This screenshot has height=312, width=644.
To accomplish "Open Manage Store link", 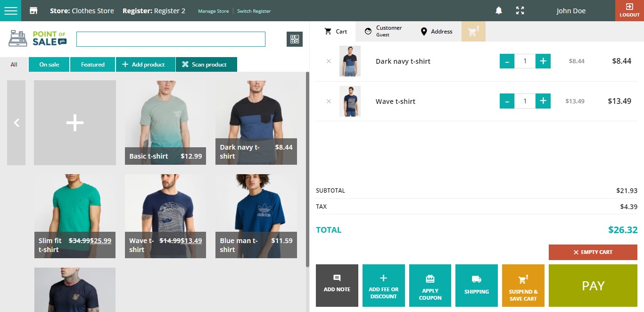I will [x=214, y=11].
